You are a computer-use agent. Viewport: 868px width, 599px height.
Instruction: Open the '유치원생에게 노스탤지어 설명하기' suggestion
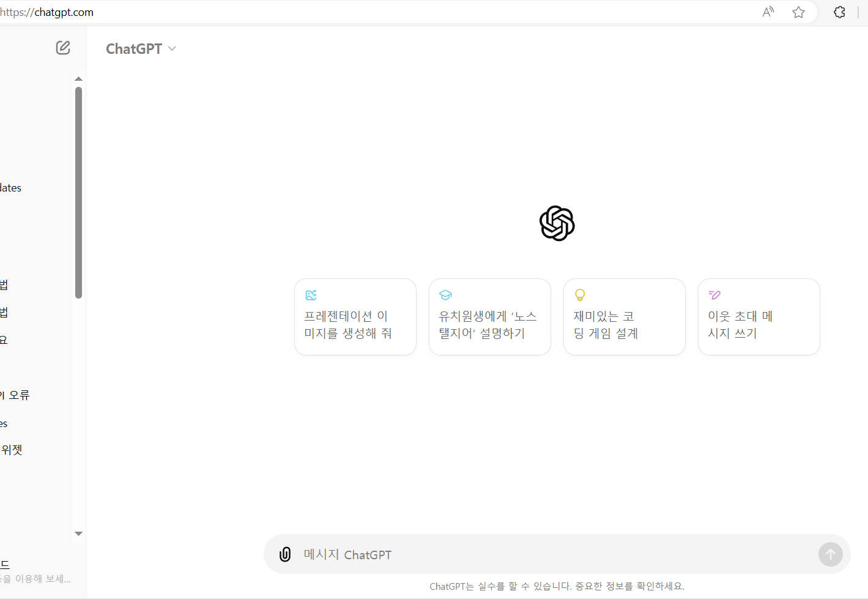(x=489, y=317)
